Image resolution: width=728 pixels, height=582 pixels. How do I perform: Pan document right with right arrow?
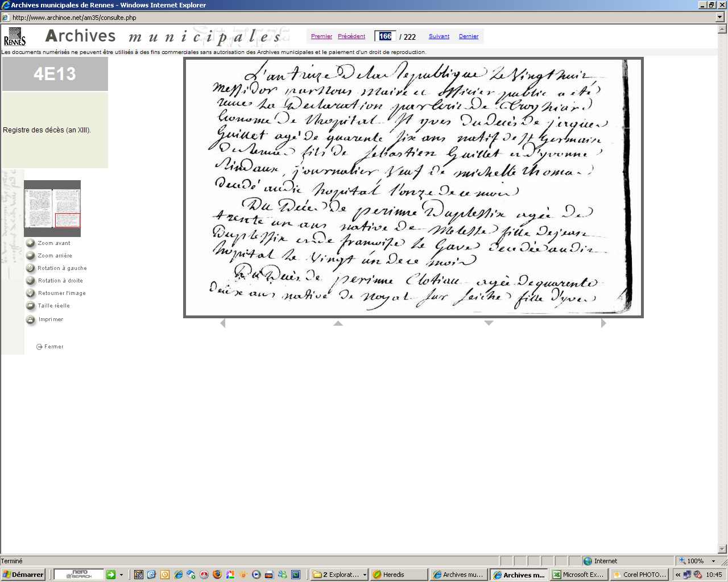tap(603, 323)
